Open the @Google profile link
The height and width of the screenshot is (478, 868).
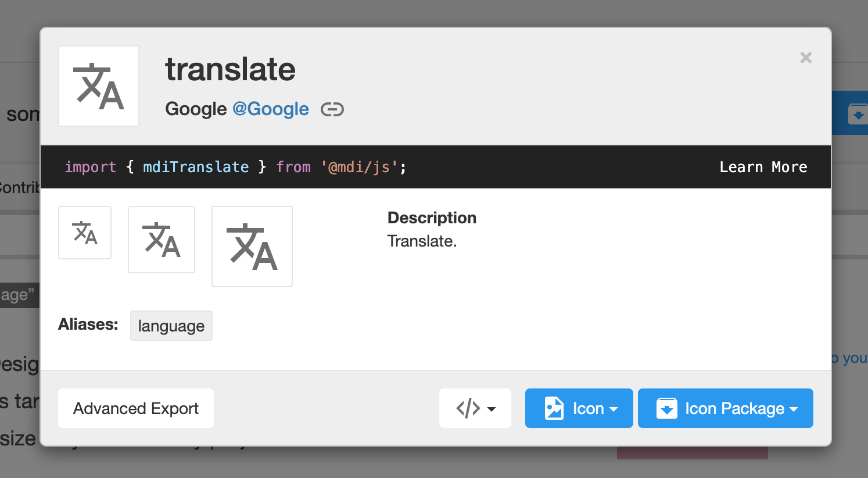(x=271, y=109)
